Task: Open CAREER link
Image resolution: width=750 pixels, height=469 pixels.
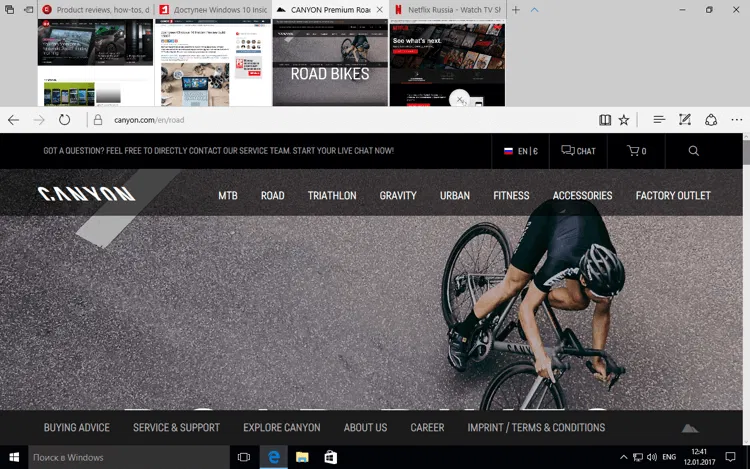Action: (427, 427)
